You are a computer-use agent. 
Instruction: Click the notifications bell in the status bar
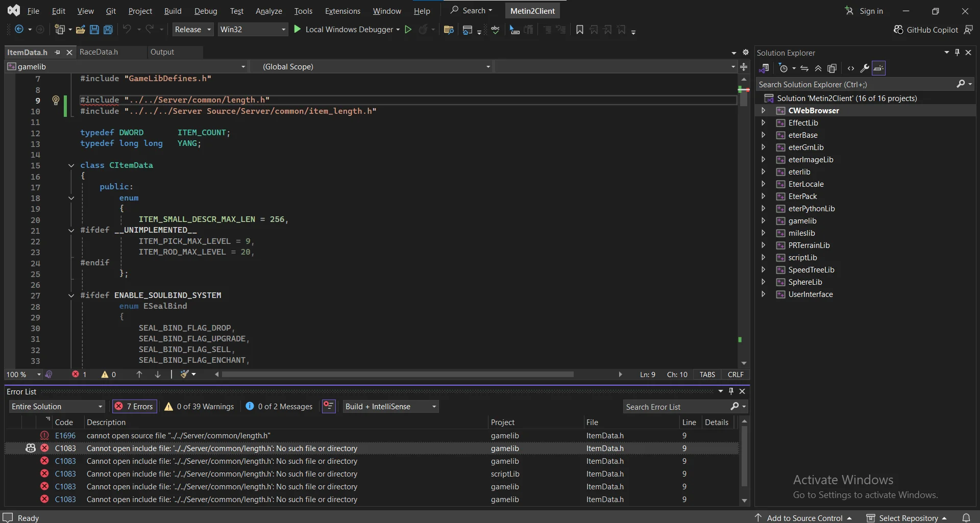[x=966, y=517]
